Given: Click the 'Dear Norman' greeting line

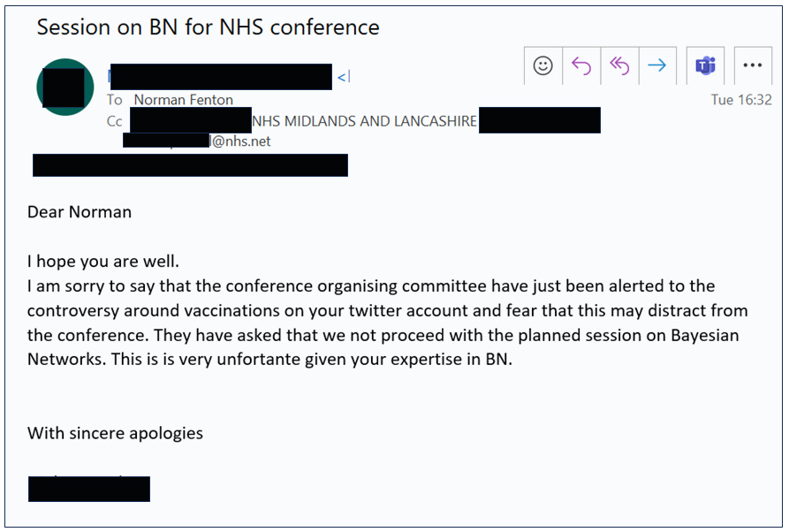Looking at the screenshot, I should click(80, 212).
